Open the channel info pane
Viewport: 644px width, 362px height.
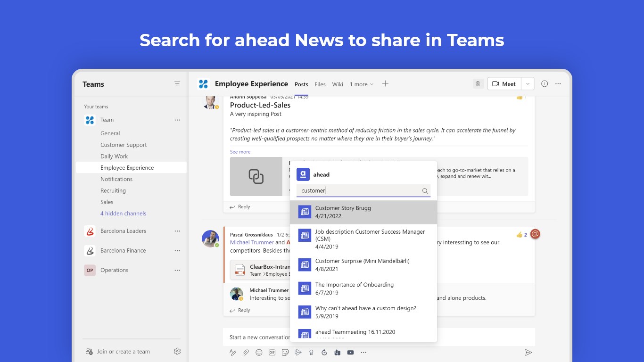545,84
